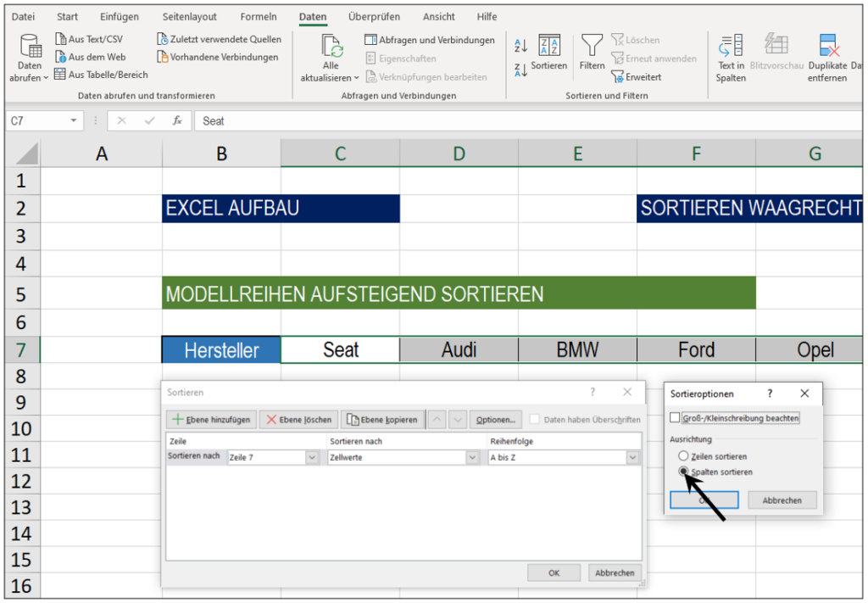Viewport: 868px width, 603px height.
Task: Toggle the Filtern funnel icon
Action: pos(592,46)
